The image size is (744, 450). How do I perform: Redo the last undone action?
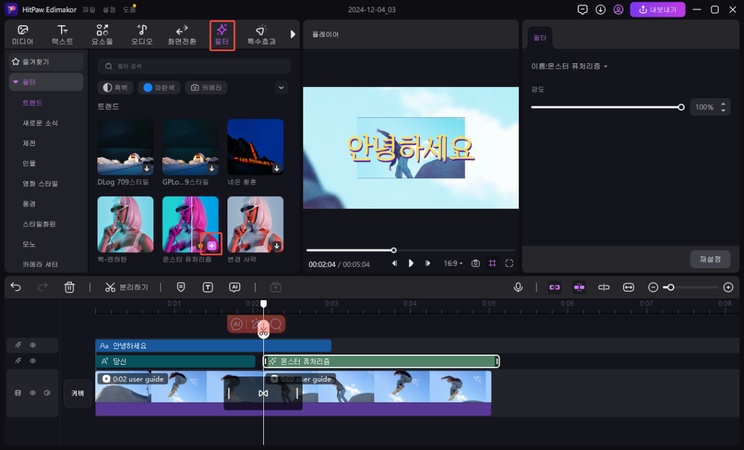[42, 287]
